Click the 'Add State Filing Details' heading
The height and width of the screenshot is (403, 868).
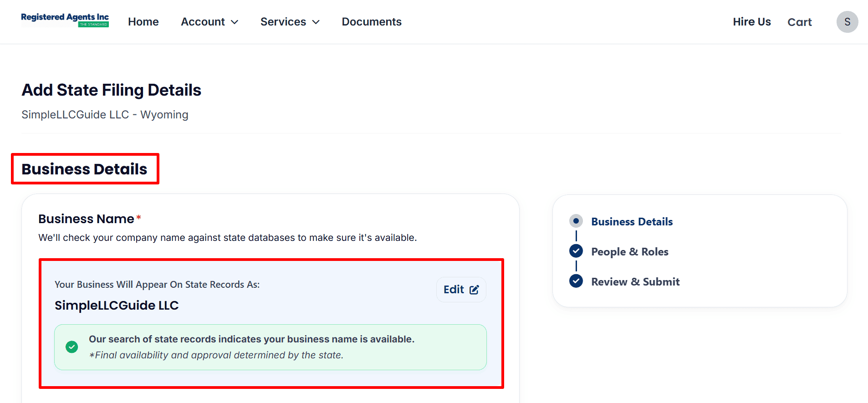112,90
